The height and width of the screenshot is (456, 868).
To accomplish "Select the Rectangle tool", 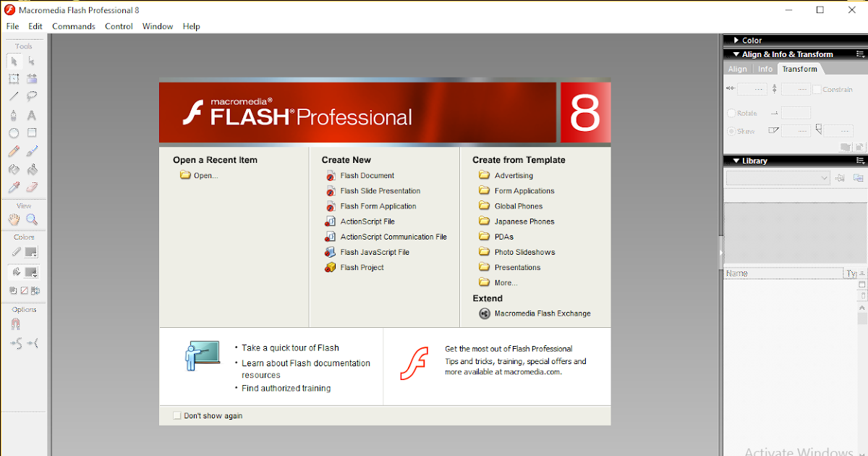I will pos(32,133).
